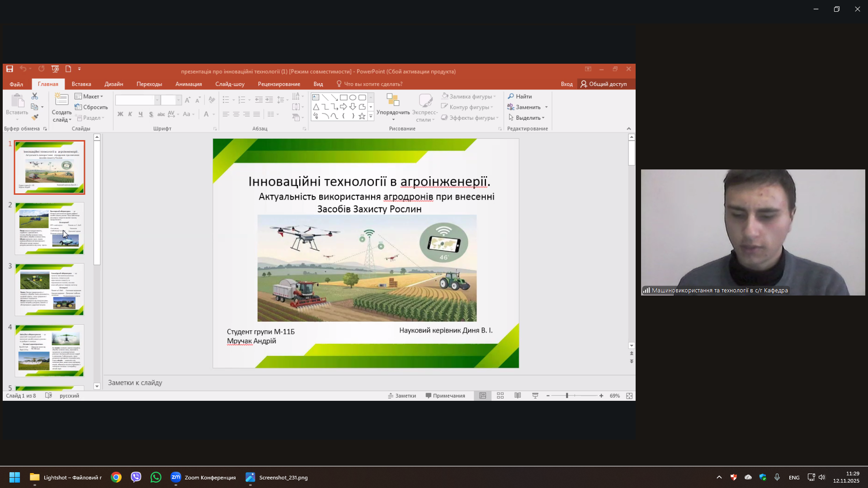Click fit slide to window icon
This screenshot has width=868, height=488.
629,396
